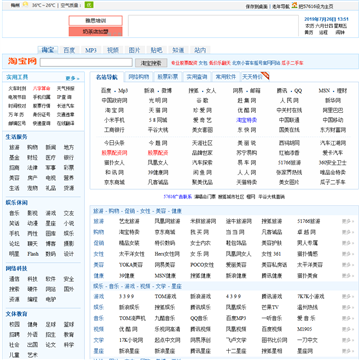This screenshot has width=360, height=360.
Task: Open the 基金 link under 生活服务
Action: (x=14, y=158)
